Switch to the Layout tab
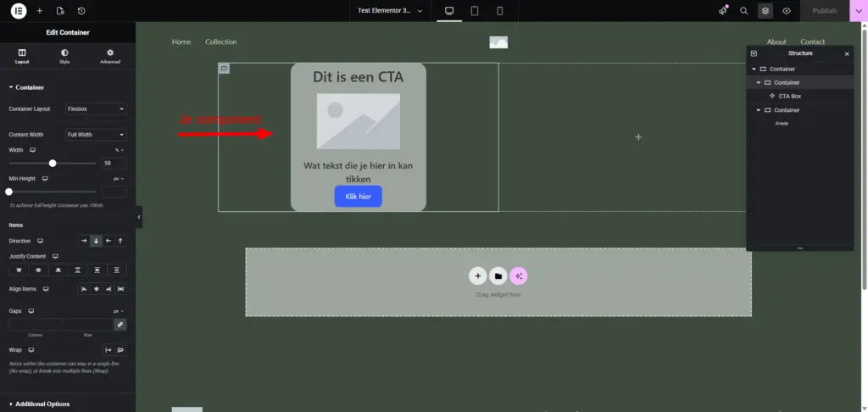The height and width of the screenshot is (412, 868). click(22, 57)
